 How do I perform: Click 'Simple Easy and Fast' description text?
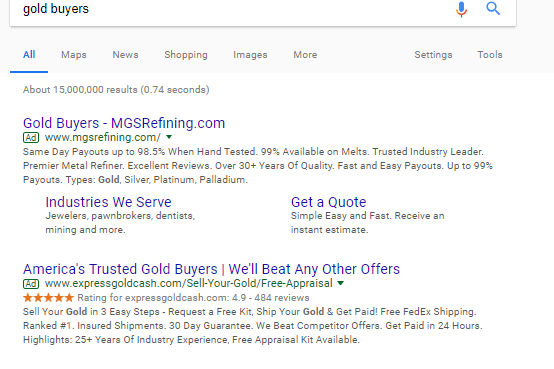(x=341, y=216)
